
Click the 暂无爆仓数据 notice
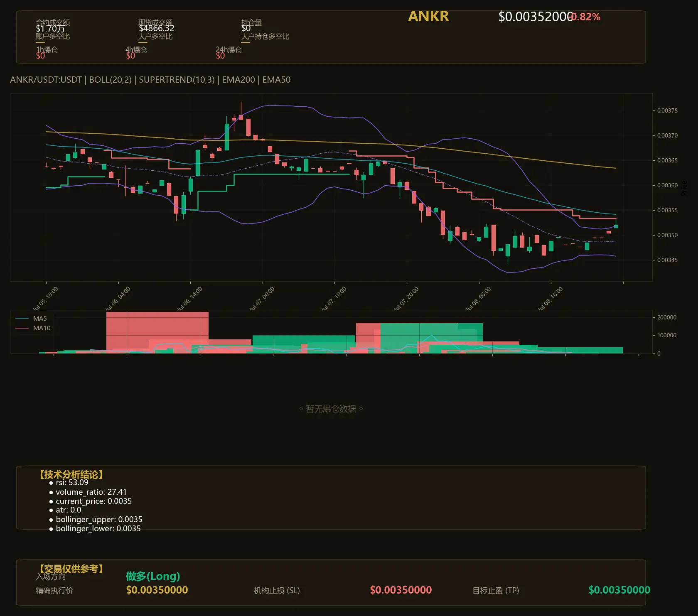tap(331, 409)
